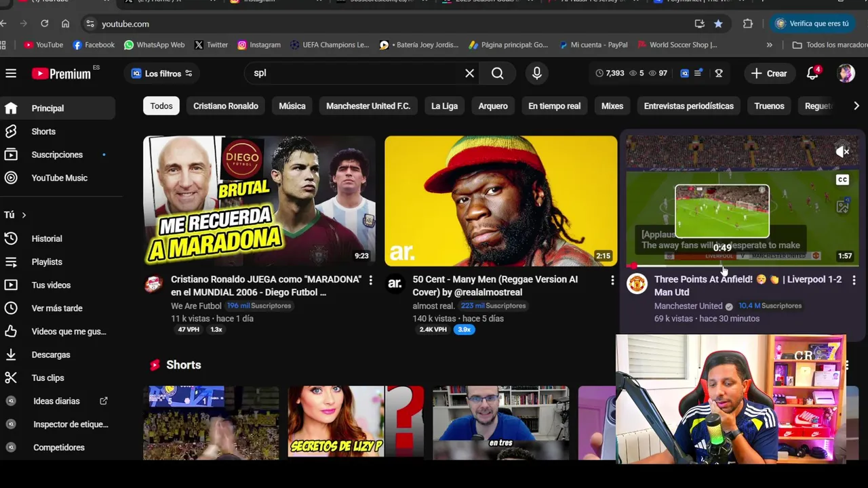868x488 pixels.
Task: Select the Entrevistas periodísticas chip
Action: [x=688, y=106]
